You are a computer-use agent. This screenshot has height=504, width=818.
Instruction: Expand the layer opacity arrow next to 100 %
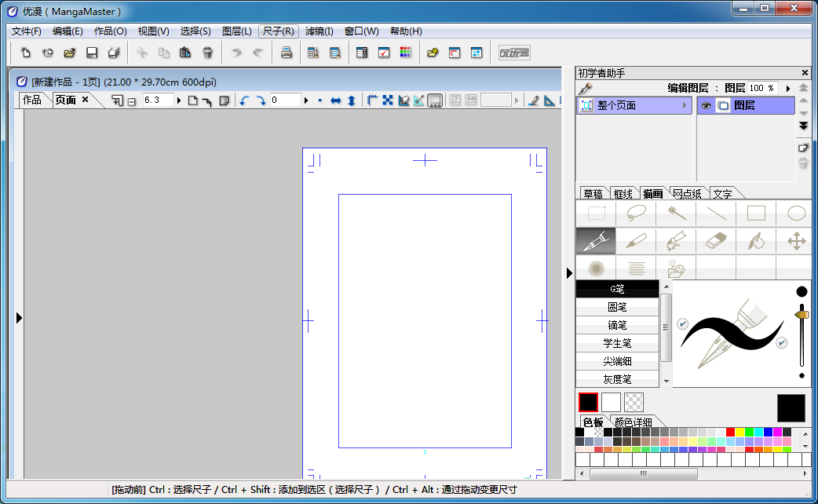pyautogui.click(x=788, y=88)
